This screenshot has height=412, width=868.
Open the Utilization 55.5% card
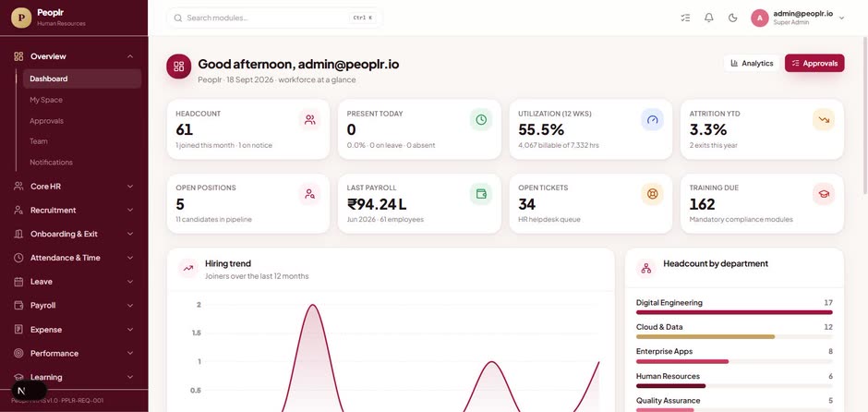pos(591,129)
